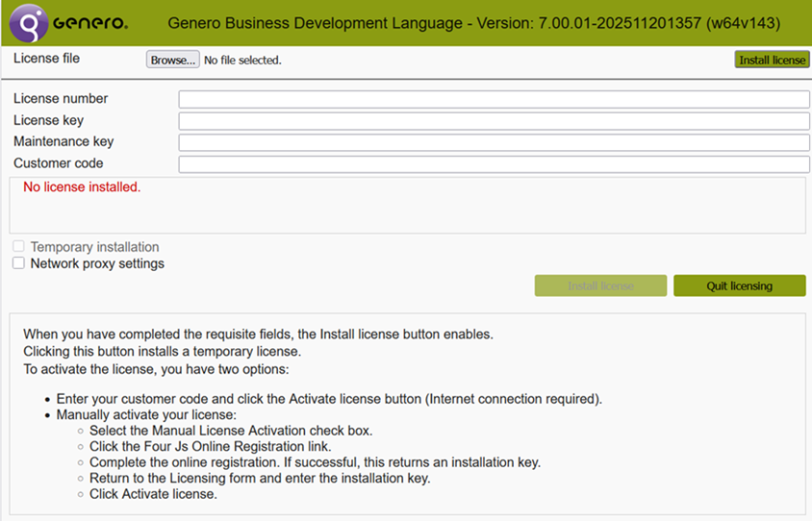
Task: Click 'Click Activate license.' instruction
Action: click(x=153, y=494)
